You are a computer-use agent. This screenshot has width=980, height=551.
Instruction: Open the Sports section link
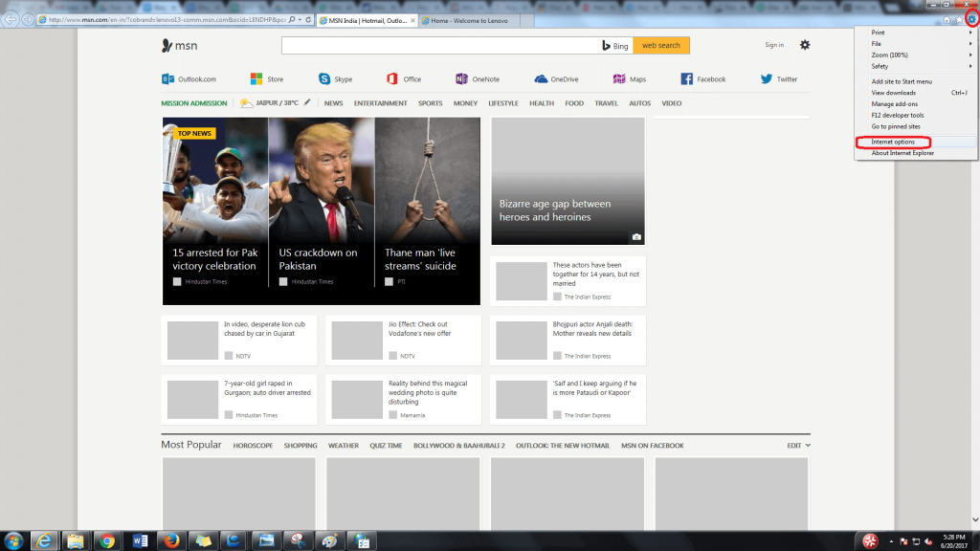tap(430, 103)
